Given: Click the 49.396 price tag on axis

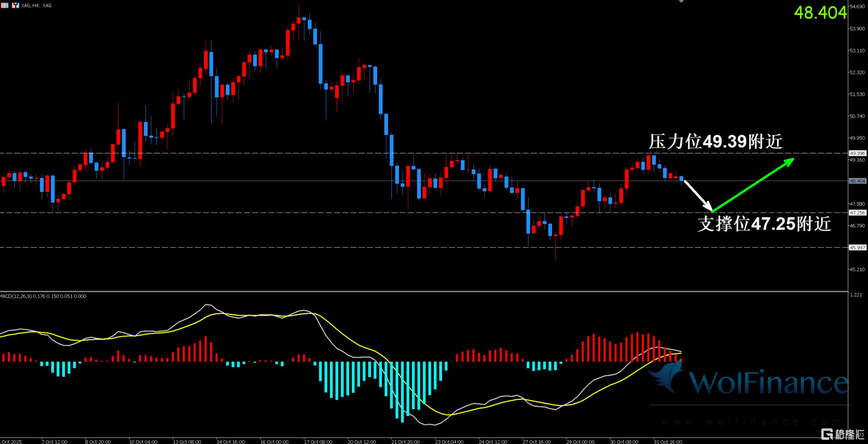Looking at the screenshot, I should tap(857, 153).
